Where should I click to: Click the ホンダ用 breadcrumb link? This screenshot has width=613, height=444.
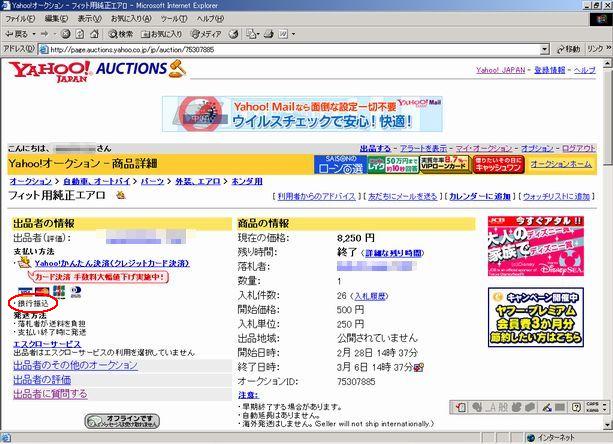click(x=247, y=181)
